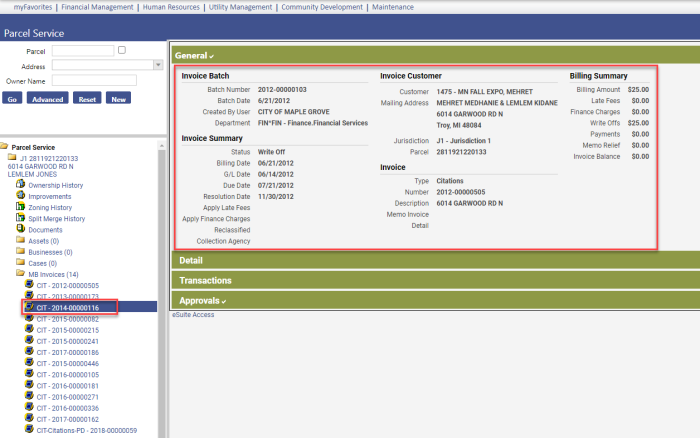Click invoice icon for CIT - 2015-00000215
This screenshot has height=438, width=700.
pyautogui.click(x=29, y=329)
